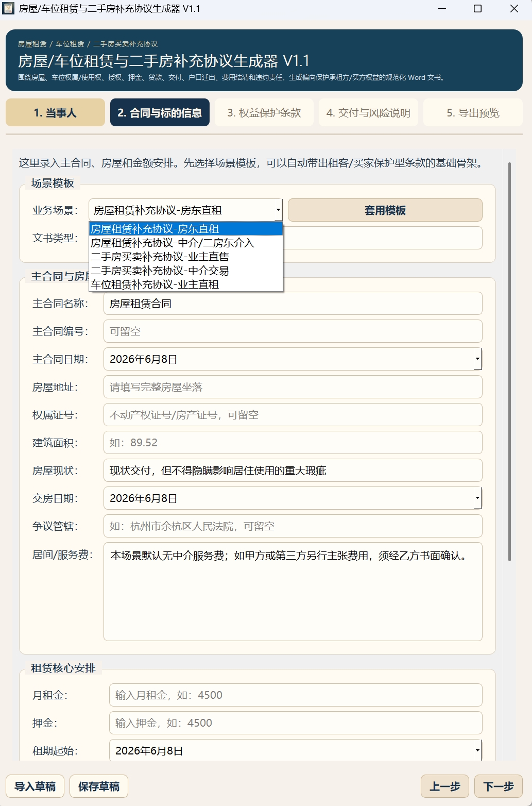The image size is (532, 806).
Task: Click the 文书类型 input field
Action: click(383, 238)
